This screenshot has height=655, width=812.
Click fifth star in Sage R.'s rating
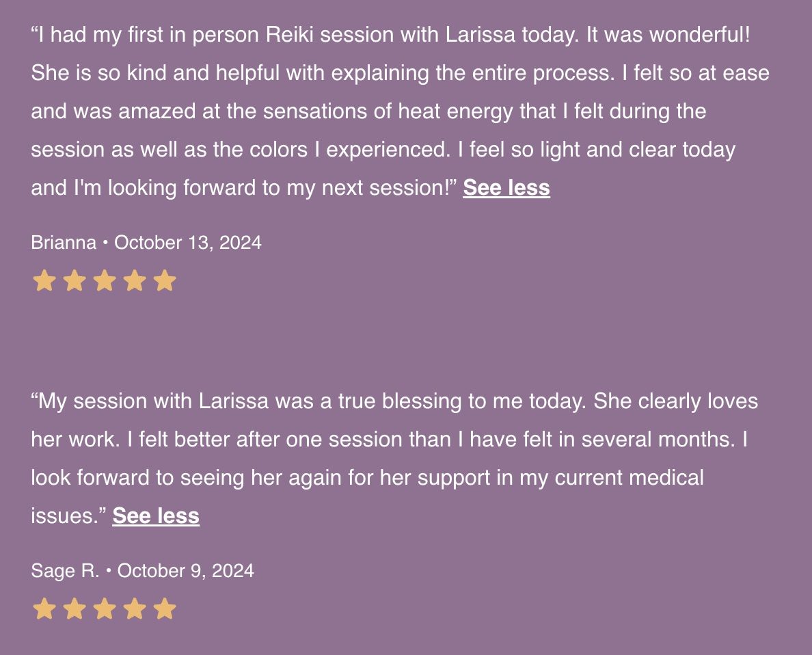[x=165, y=609]
